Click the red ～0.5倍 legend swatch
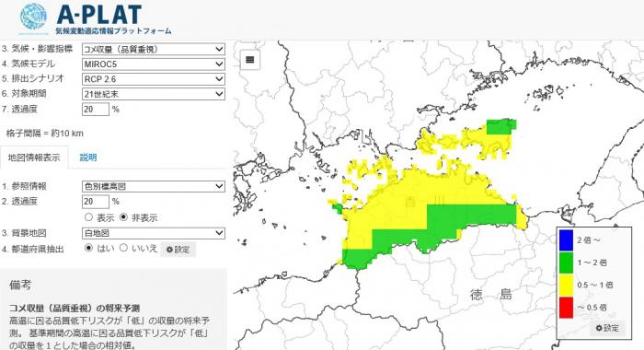The image size is (644, 350). pyautogui.click(x=566, y=308)
